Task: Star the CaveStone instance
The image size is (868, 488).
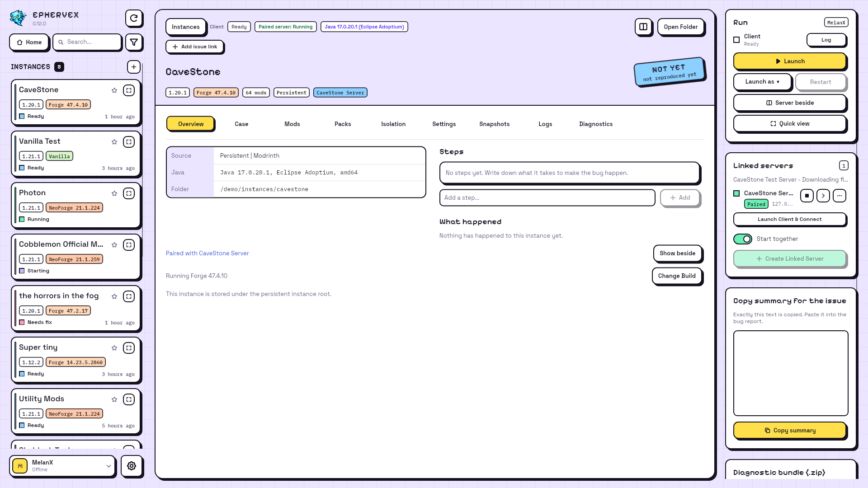Action: 114,90
